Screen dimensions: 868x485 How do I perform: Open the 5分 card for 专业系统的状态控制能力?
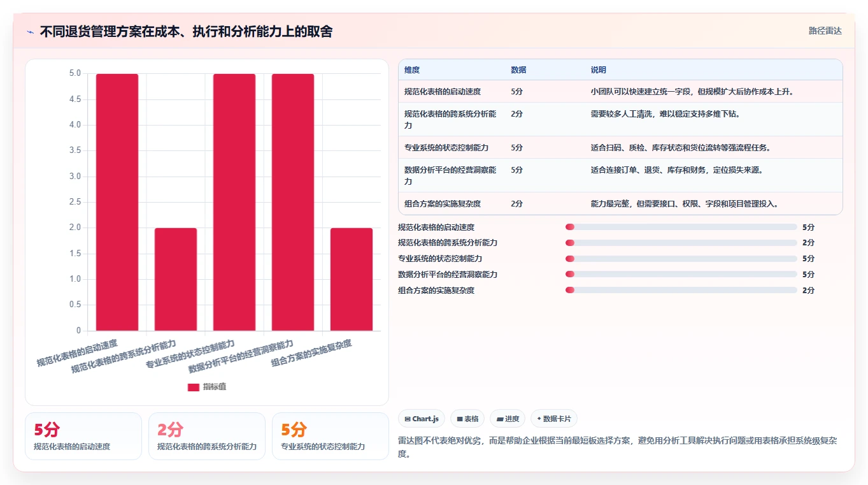point(331,436)
